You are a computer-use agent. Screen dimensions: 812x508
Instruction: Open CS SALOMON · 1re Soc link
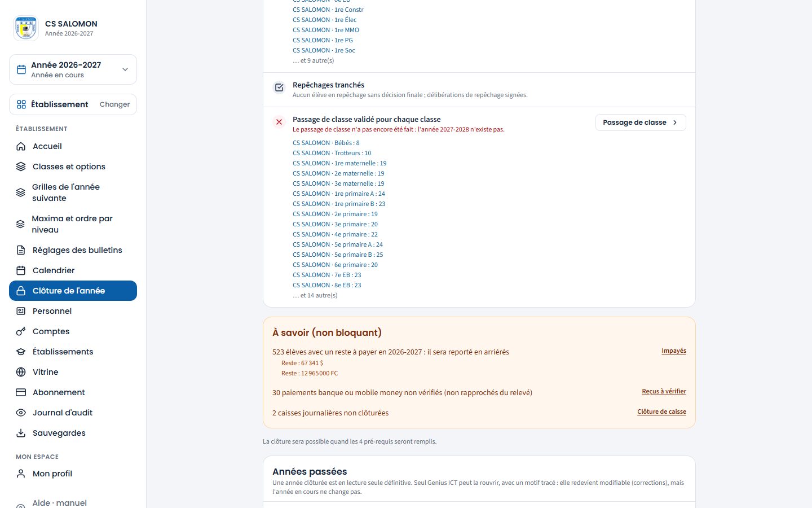pyautogui.click(x=324, y=50)
